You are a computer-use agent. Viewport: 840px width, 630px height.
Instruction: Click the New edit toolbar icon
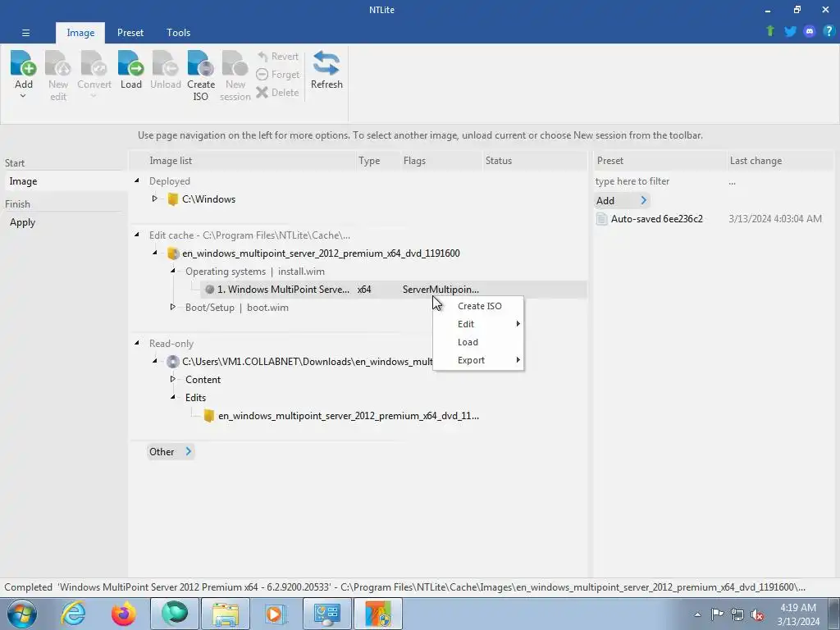click(x=58, y=64)
